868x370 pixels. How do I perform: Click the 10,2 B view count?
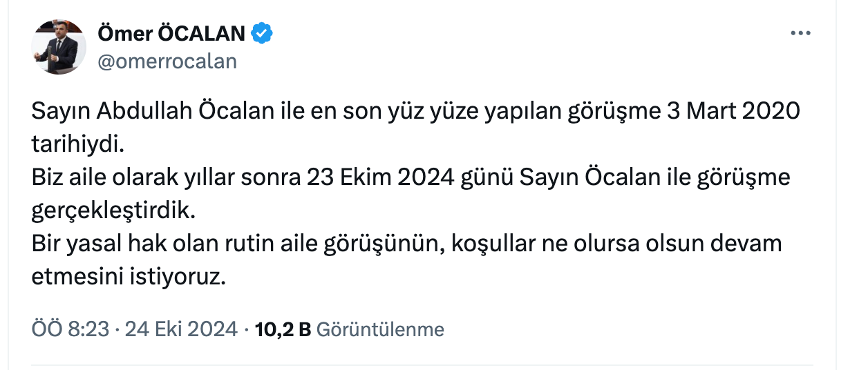(x=283, y=329)
